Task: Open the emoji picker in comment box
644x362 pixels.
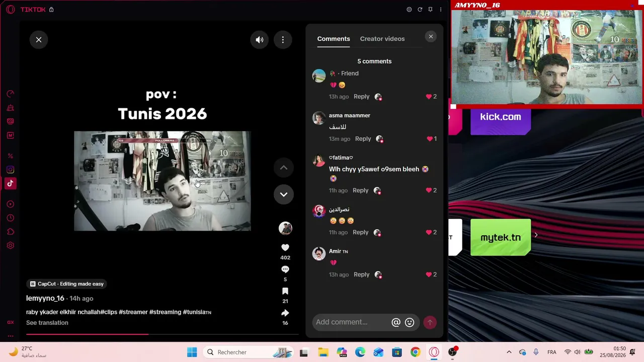Action: (x=410, y=322)
